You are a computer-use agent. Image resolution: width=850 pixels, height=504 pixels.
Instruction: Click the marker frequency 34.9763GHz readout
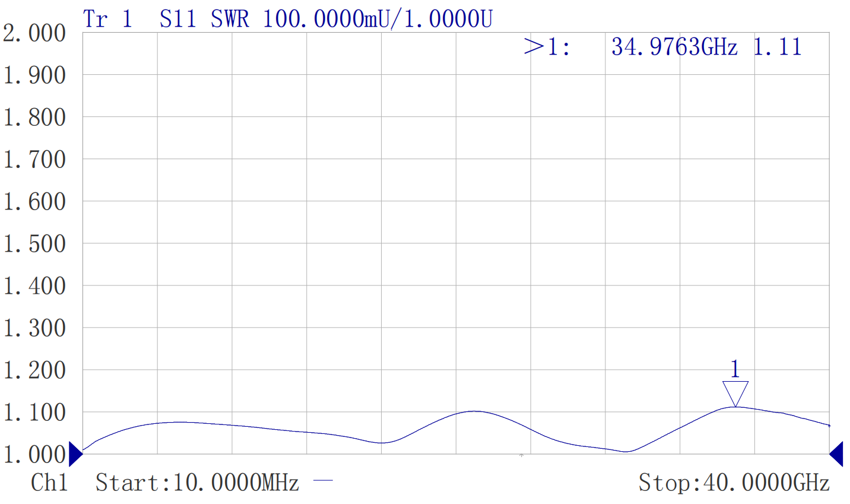pos(674,47)
